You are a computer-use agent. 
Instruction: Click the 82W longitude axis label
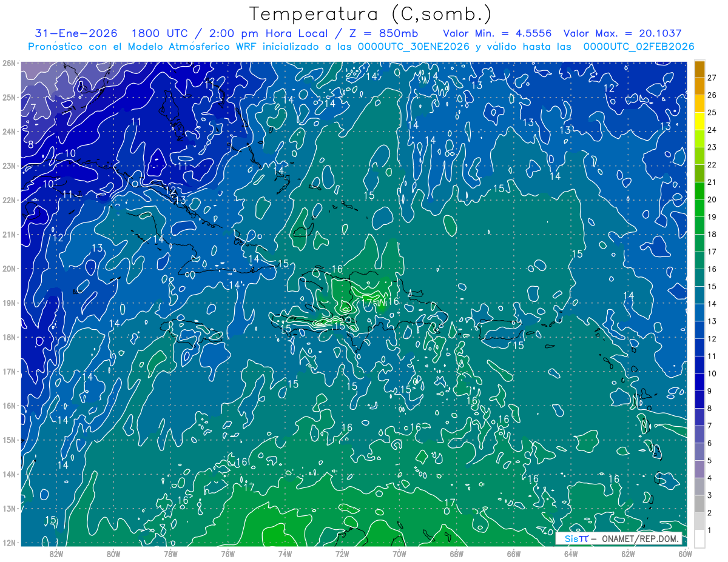pyautogui.click(x=56, y=553)
